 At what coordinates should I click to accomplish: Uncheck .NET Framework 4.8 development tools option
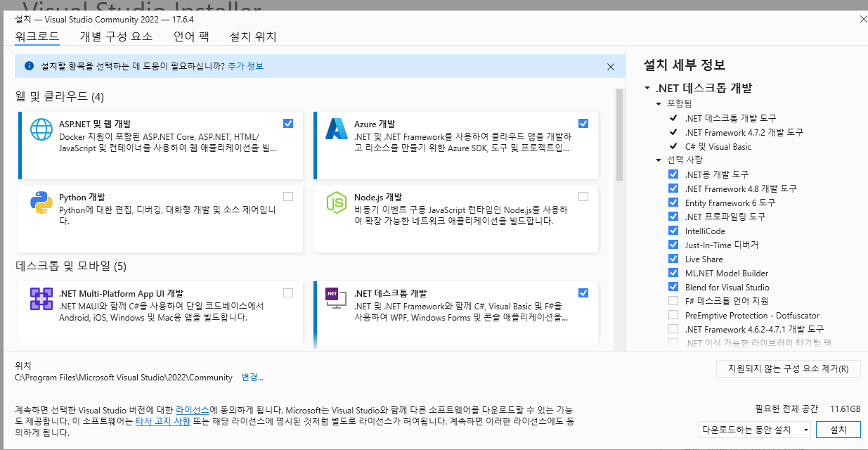click(673, 188)
